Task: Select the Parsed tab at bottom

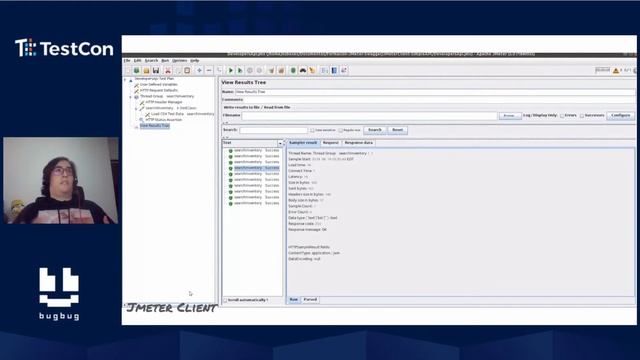Action: tap(310, 300)
